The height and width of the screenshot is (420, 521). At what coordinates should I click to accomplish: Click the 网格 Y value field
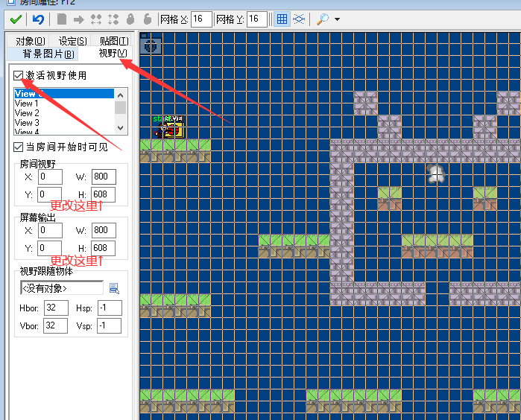(x=257, y=19)
